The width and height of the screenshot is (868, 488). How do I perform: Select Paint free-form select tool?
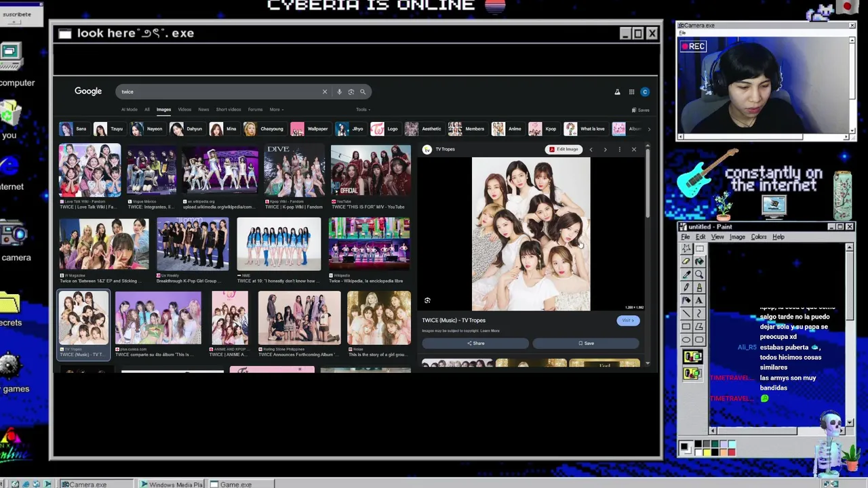click(686, 249)
